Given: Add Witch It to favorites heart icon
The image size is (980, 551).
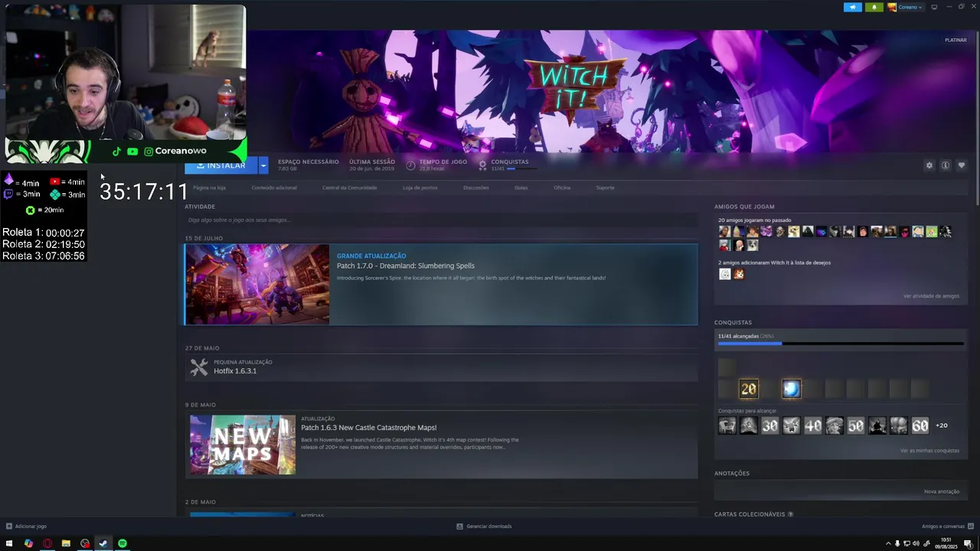Looking at the screenshot, I should (962, 165).
